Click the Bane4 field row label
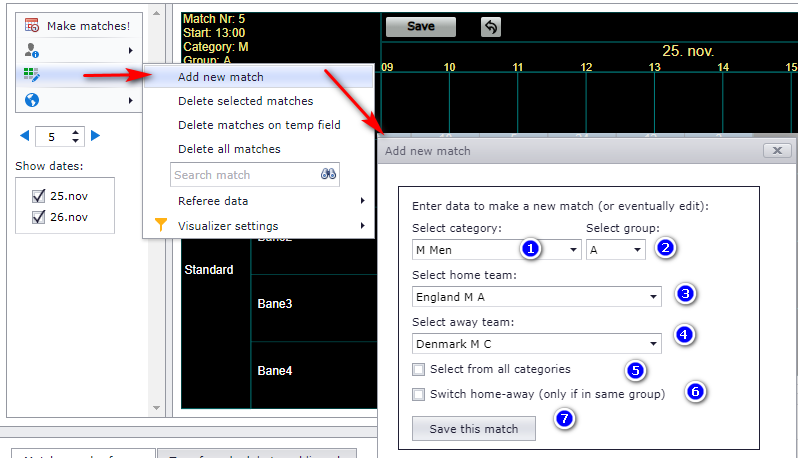Image resolution: width=798 pixels, height=458 pixels. pyautogui.click(x=275, y=371)
